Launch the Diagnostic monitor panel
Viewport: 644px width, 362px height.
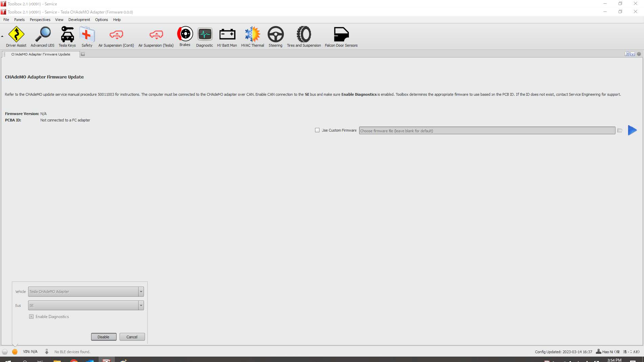205,37
